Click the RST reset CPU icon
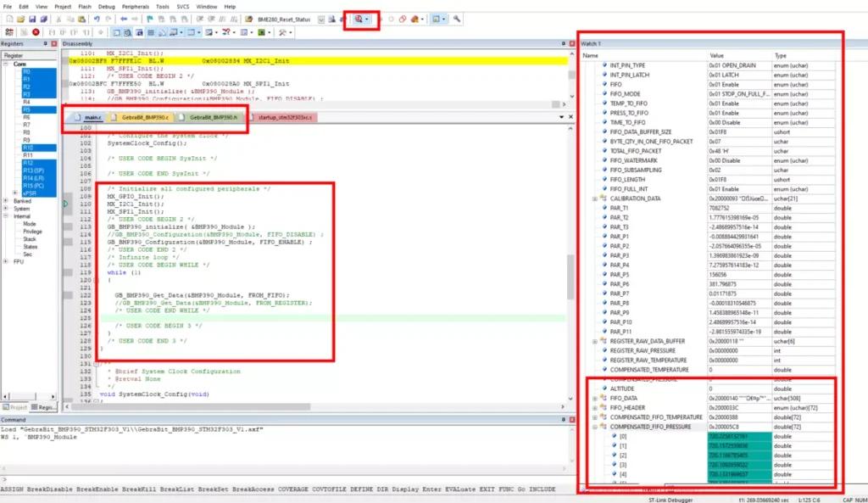 coord(9,33)
